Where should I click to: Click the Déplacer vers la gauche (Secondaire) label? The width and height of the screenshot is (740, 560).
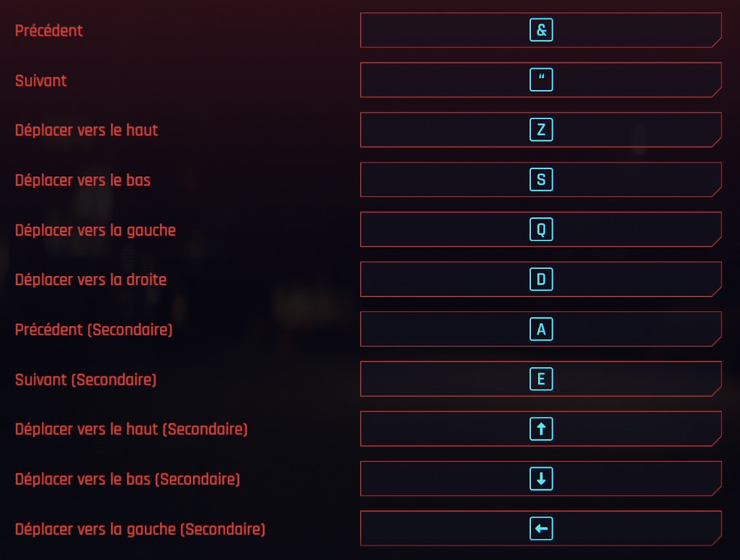point(139,529)
